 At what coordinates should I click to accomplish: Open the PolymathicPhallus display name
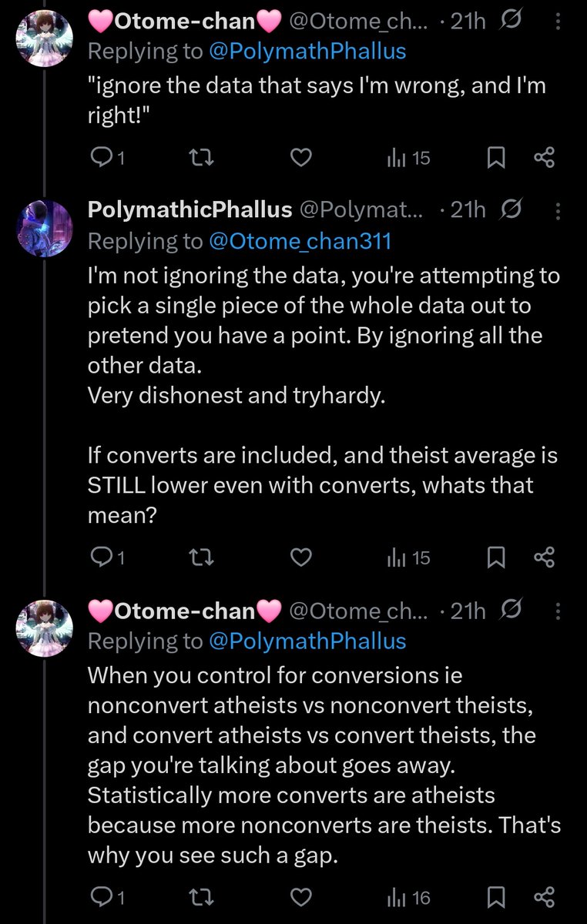coord(190,209)
